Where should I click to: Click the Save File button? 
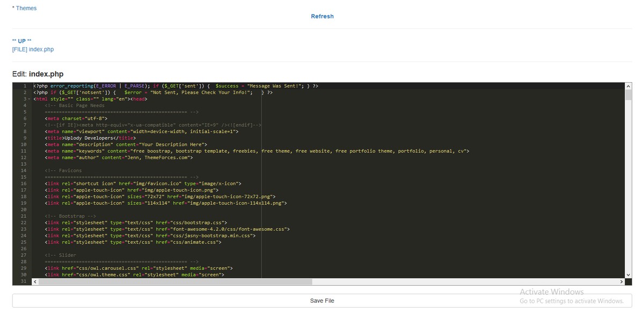[x=322, y=301]
